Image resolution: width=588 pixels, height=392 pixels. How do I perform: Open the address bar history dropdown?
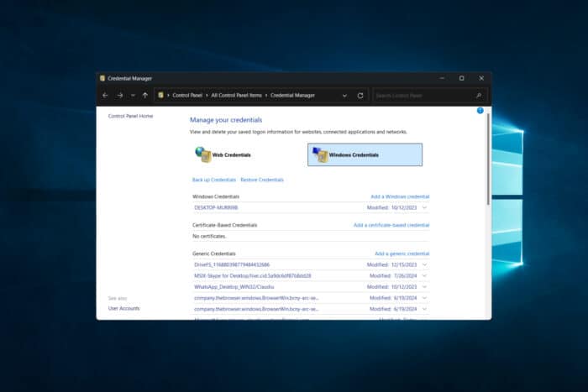[344, 96]
